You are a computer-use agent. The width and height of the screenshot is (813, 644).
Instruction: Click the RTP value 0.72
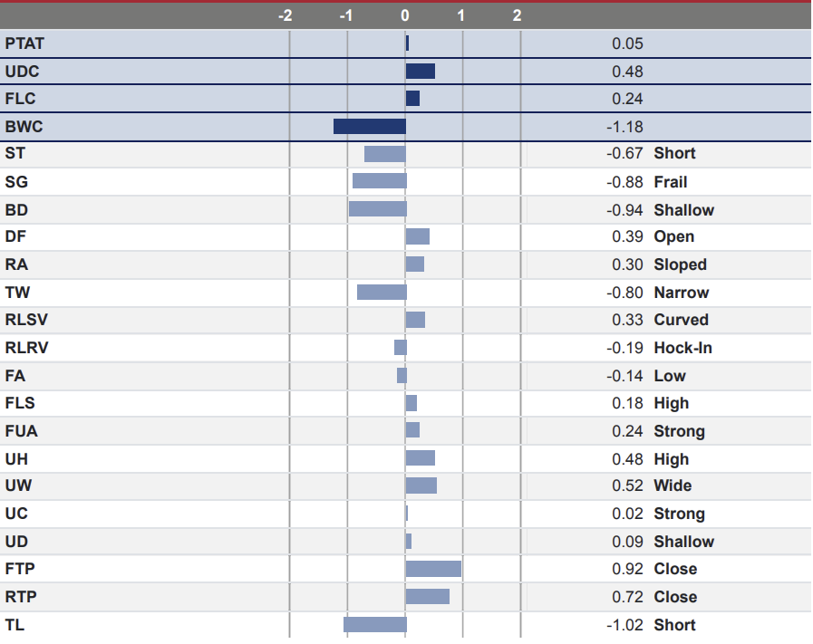point(627,597)
